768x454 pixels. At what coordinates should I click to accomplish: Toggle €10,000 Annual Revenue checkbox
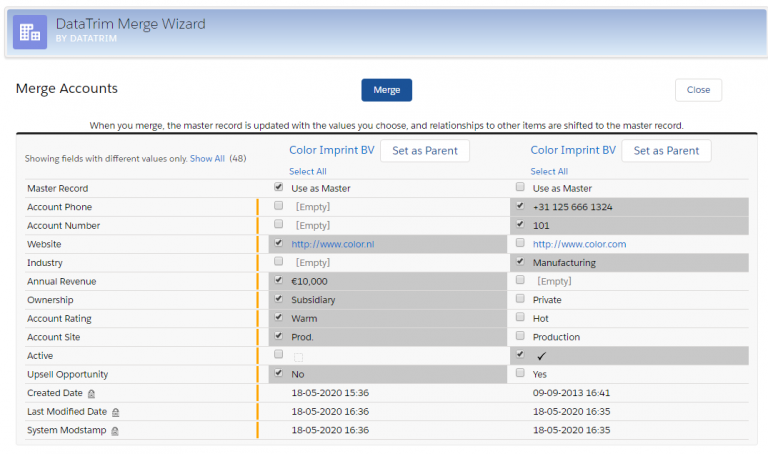279,280
